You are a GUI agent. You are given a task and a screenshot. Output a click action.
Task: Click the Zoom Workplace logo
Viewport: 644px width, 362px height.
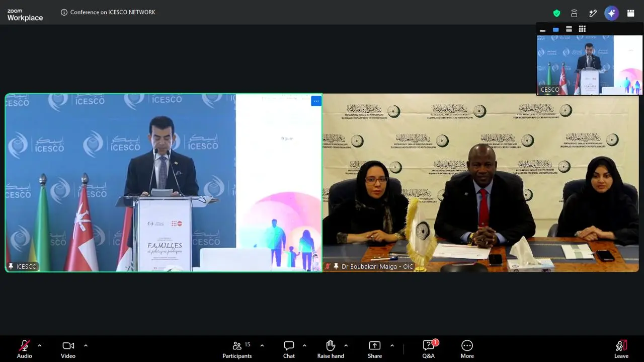tap(25, 15)
